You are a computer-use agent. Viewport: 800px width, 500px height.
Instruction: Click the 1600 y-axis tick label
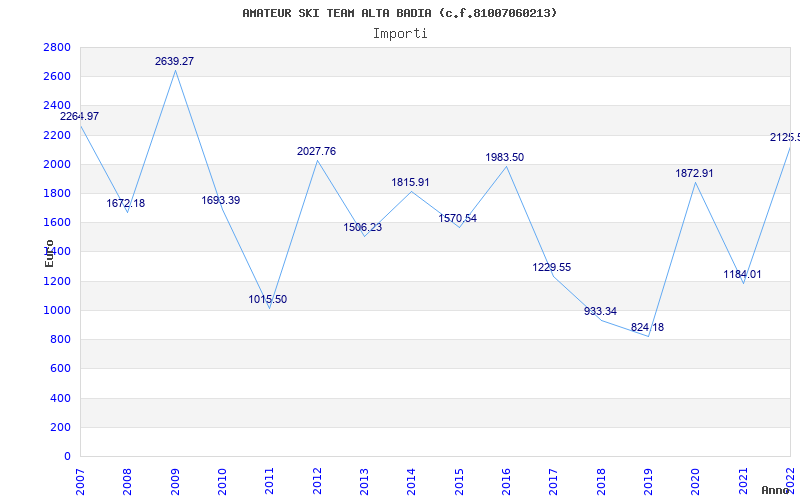(57, 223)
